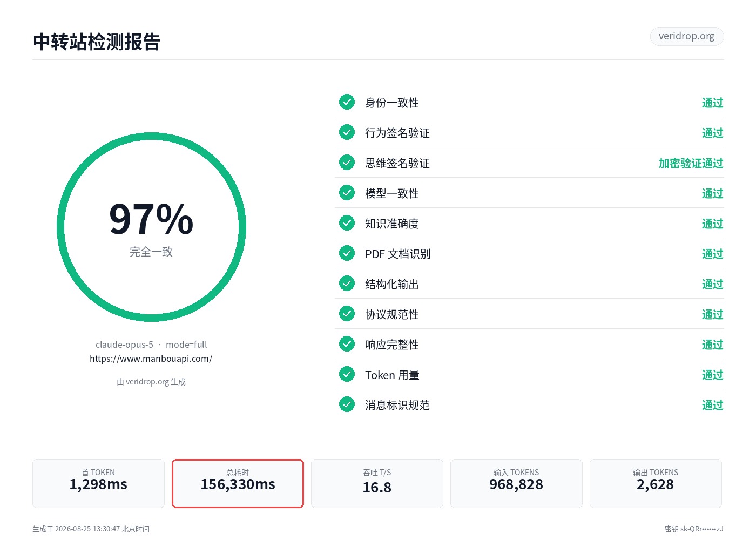756x540 pixels.
Task: Select the 总耗时 156,330ms stat card
Action: 238,483
